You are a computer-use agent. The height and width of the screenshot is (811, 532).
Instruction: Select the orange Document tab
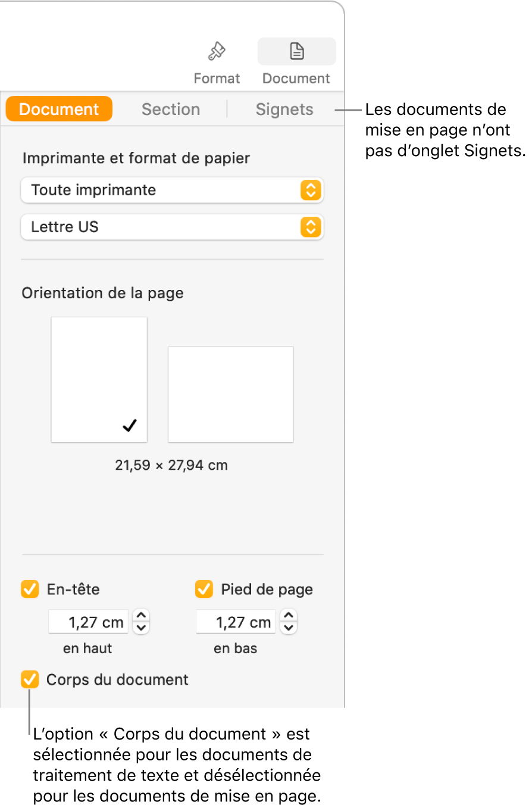coord(59,110)
